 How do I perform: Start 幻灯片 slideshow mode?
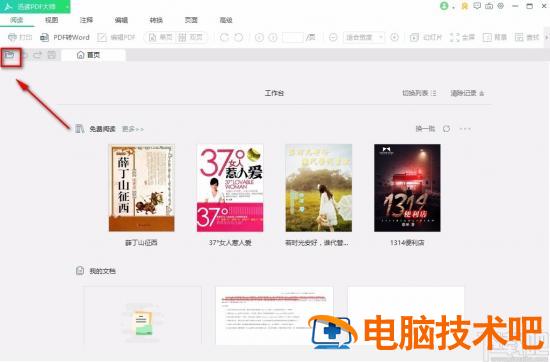point(426,37)
